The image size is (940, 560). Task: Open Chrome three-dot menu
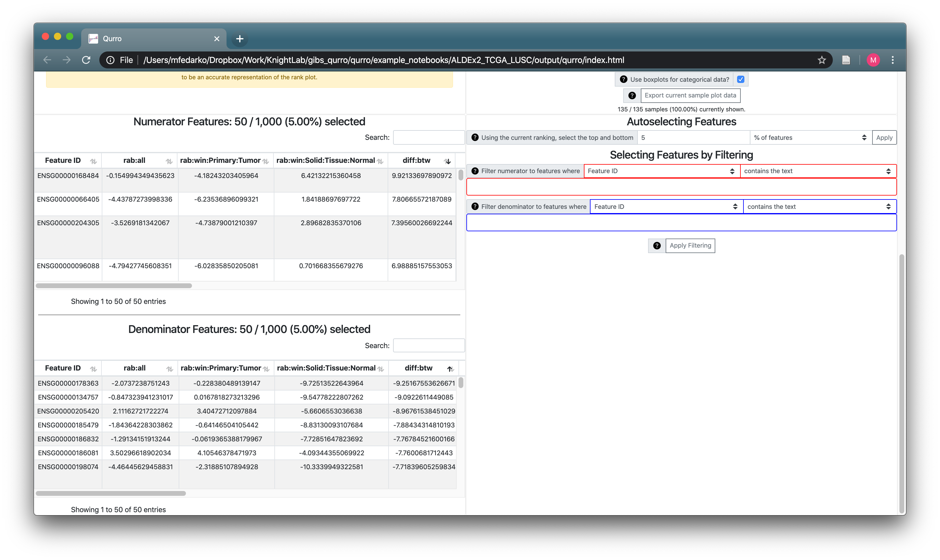[892, 60]
